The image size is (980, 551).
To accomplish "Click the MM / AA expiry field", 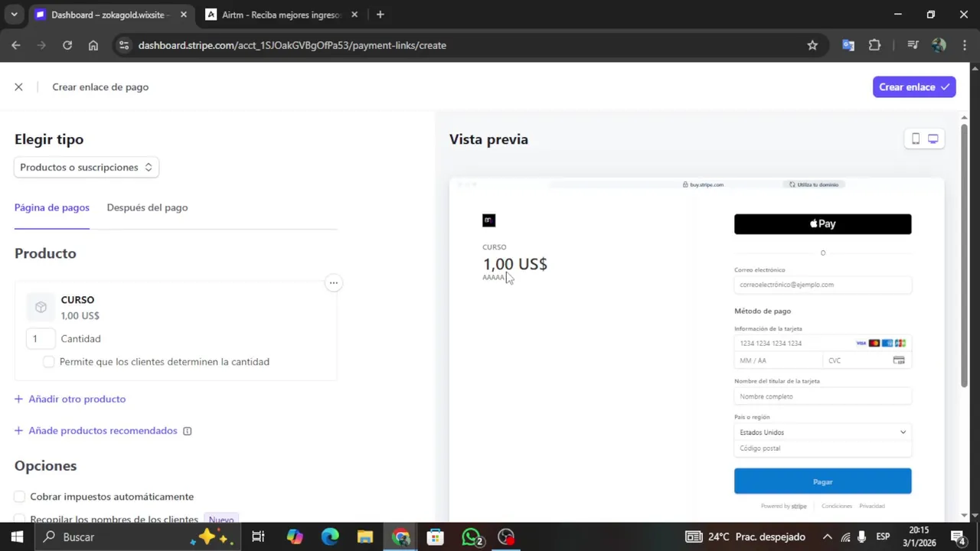I will (x=779, y=360).
